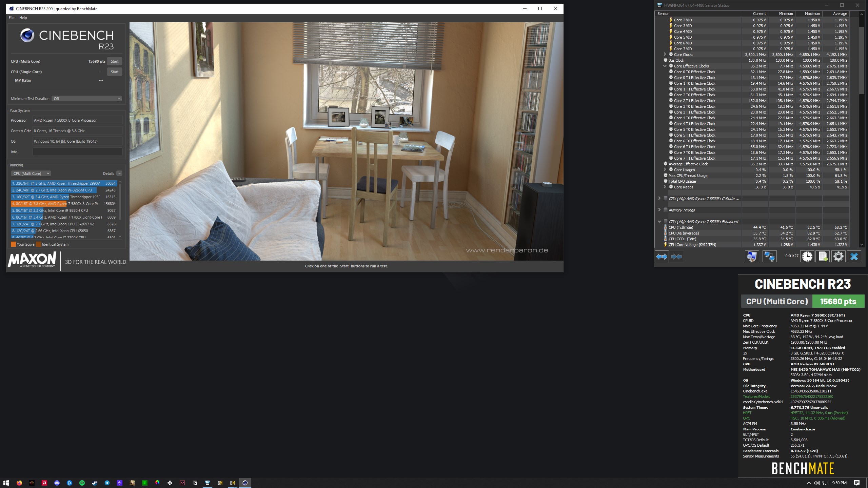
Task: Select HWiNFO Bus Clock sensor row
Action: point(752,60)
